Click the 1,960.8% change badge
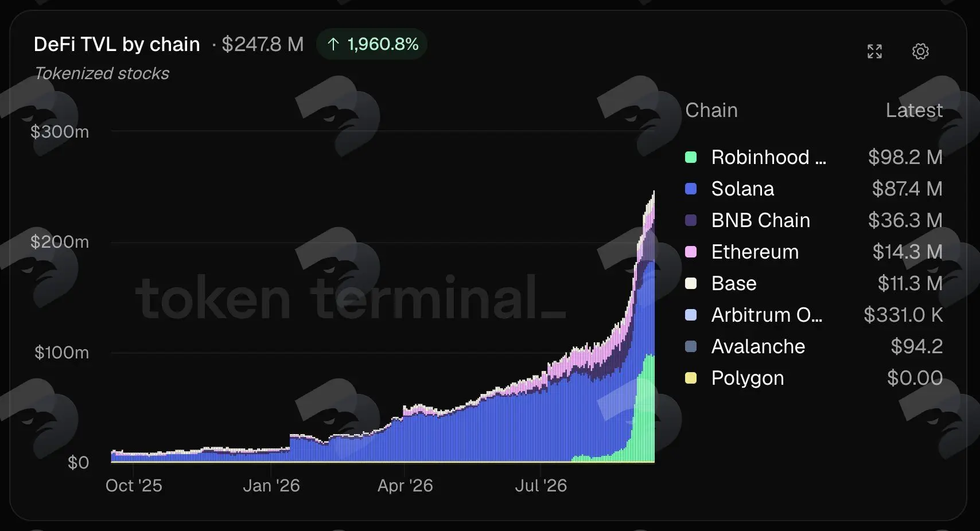980x531 pixels. click(x=372, y=44)
